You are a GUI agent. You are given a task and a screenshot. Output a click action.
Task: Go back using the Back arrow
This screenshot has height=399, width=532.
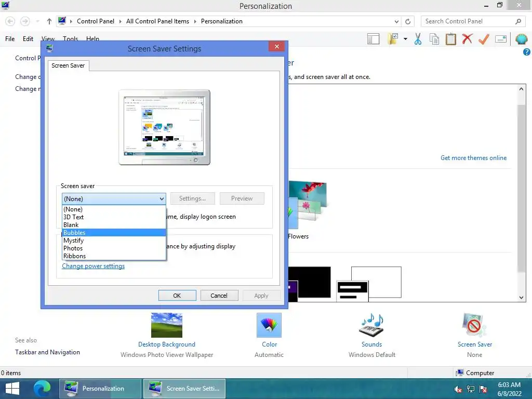coord(10,21)
